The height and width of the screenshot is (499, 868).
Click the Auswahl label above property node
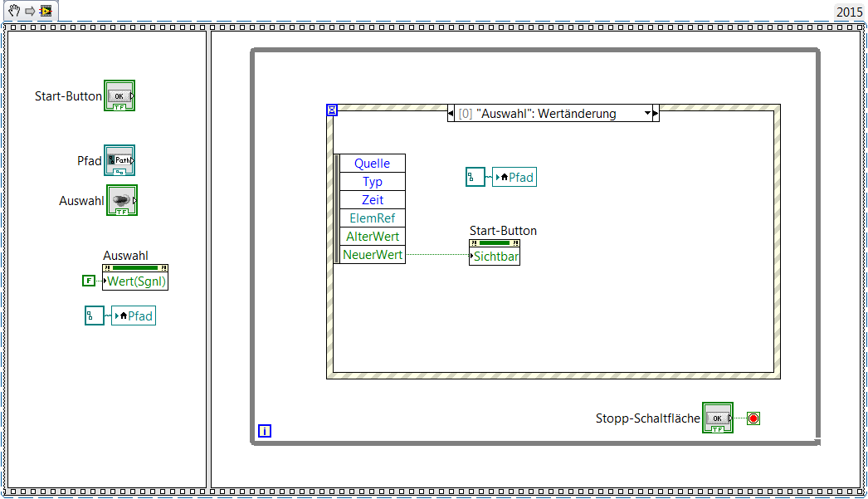point(125,256)
